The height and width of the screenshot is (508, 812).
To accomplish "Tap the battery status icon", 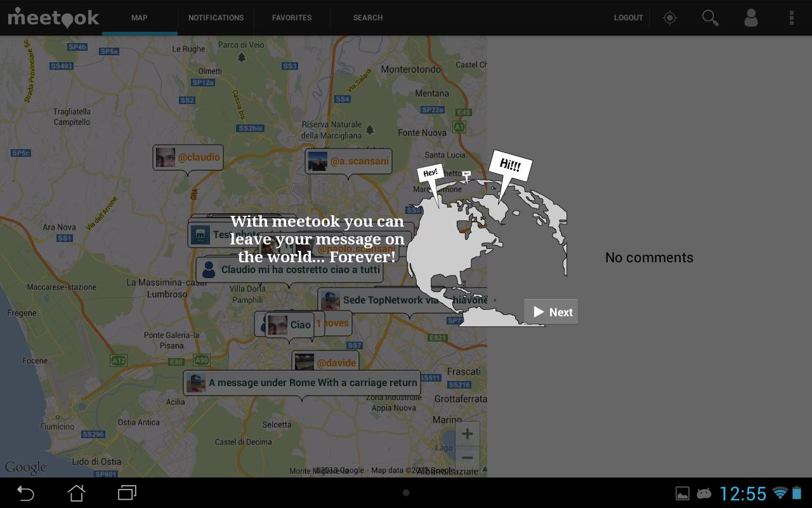I will pyautogui.click(x=797, y=493).
